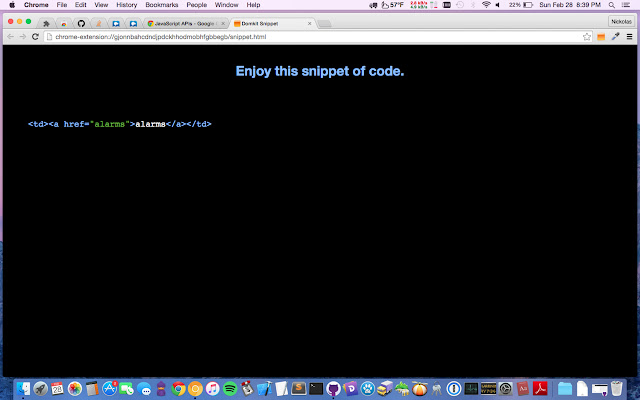The height and width of the screenshot is (400, 640).
Task: Open System Preferences from the Dock
Action: pyautogui.click(x=505, y=388)
